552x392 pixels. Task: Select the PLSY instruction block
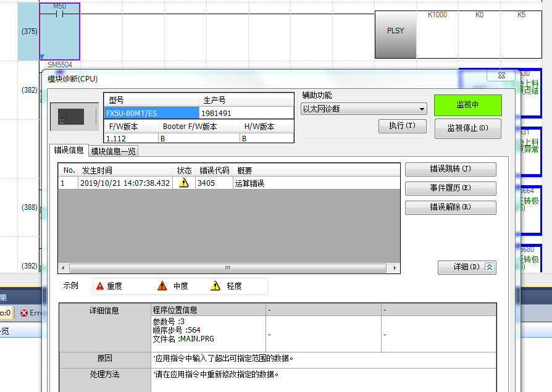tap(395, 31)
